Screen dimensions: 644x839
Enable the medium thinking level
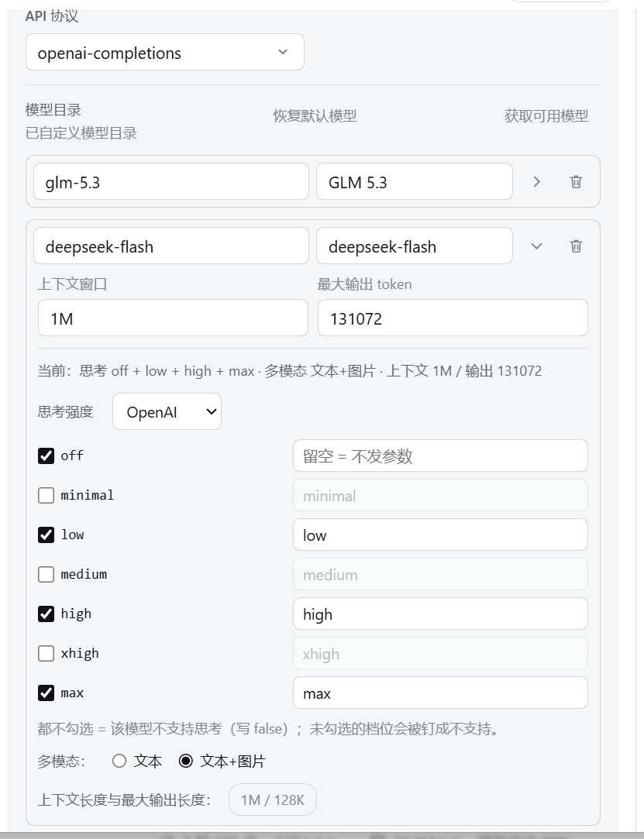coord(46,574)
